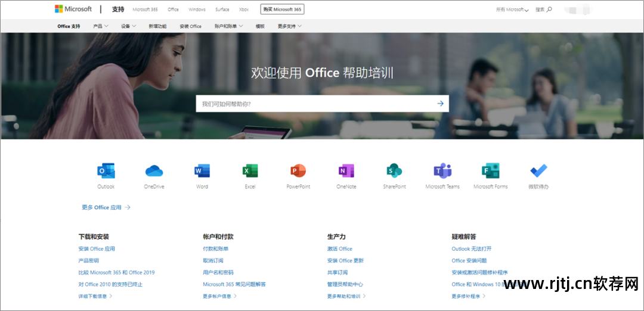The height and width of the screenshot is (311, 644).
Task: Go to Xbox in top navigation
Action: click(244, 10)
